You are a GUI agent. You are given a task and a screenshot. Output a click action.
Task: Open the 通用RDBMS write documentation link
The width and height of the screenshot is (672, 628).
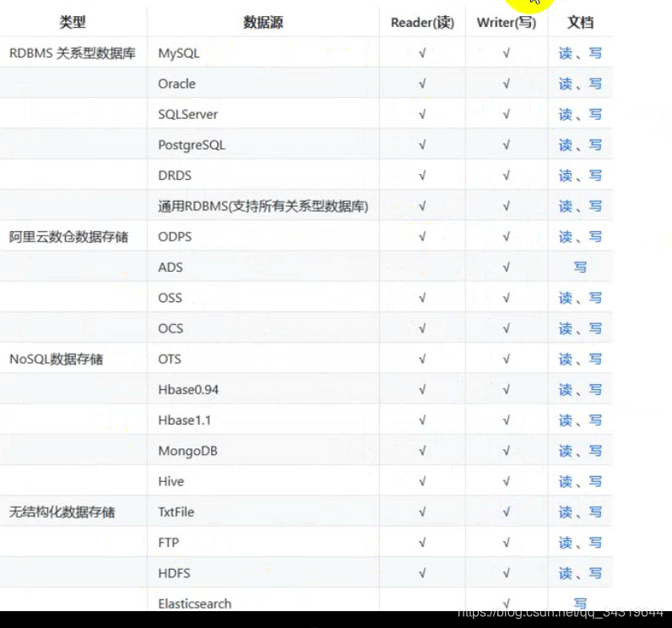coord(595,206)
